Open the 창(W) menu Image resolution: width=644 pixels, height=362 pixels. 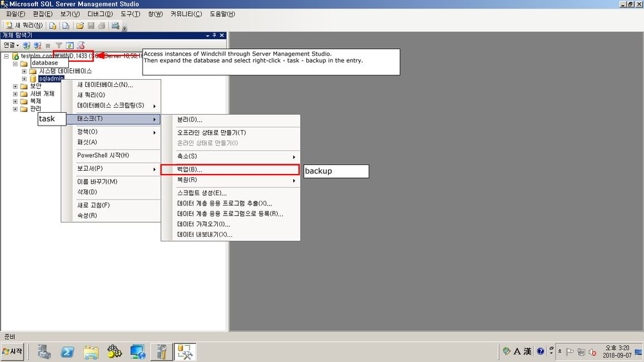(155, 14)
